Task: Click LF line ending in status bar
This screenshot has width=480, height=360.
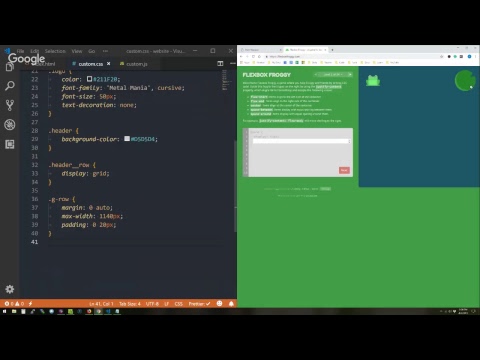Action: (166, 304)
